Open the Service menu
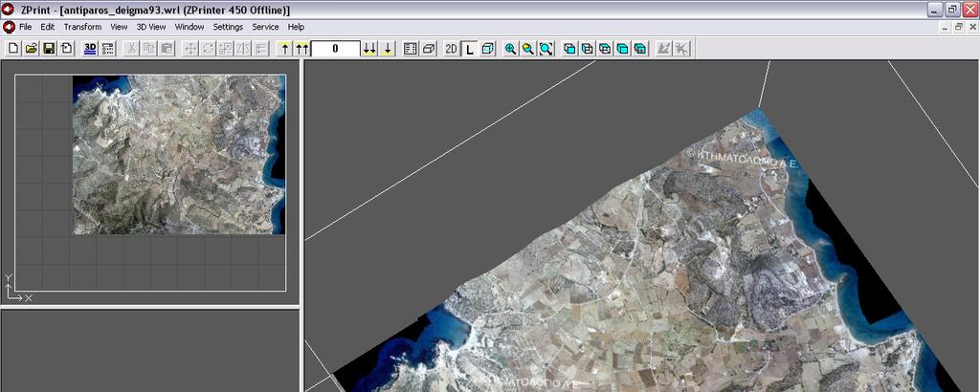Image resolution: width=980 pixels, height=392 pixels. (x=266, y=27)
